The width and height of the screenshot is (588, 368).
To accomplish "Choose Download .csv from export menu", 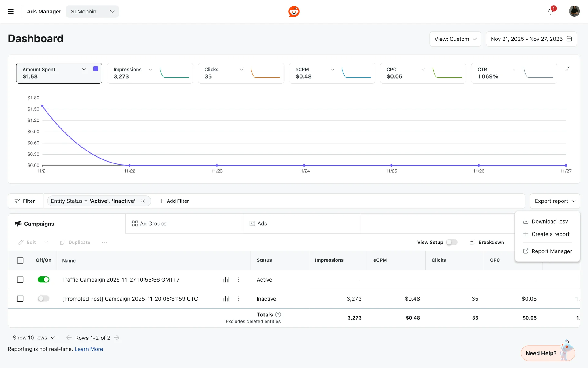I will [549, 221].
